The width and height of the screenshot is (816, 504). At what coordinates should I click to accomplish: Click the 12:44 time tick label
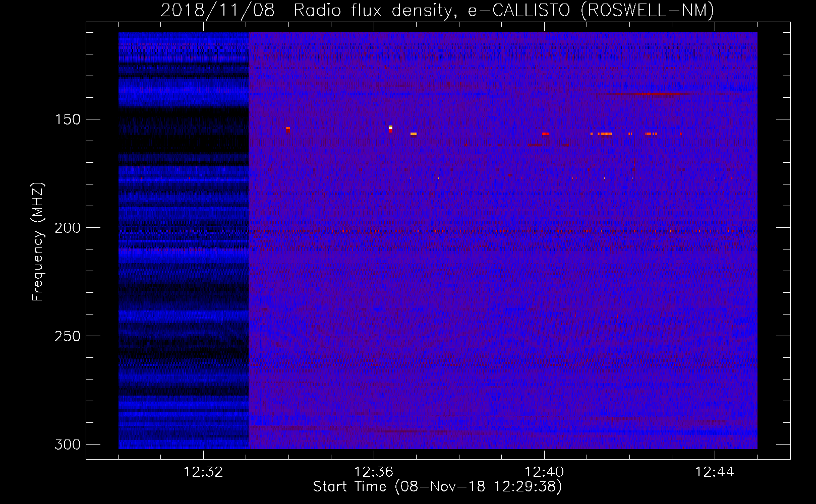point(715,472)
